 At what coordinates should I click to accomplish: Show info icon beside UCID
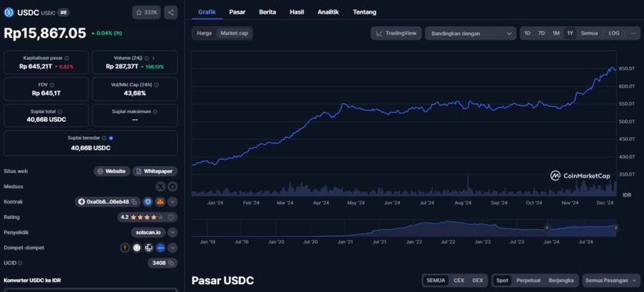20,263
